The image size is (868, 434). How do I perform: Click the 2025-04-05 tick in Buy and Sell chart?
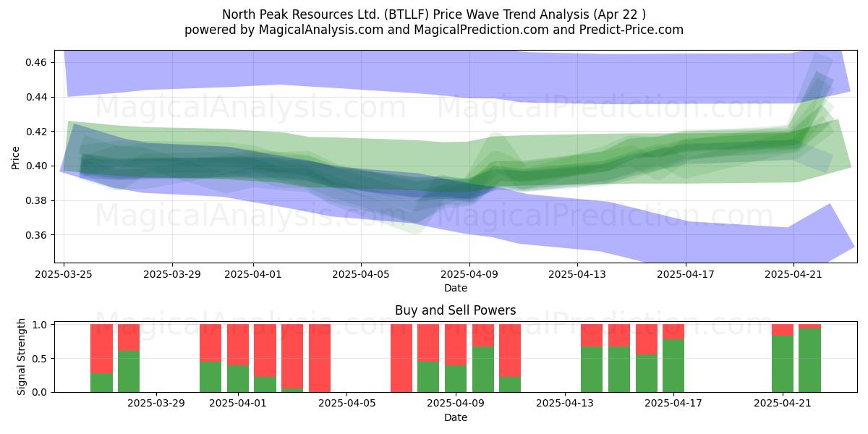coord(347,404)
